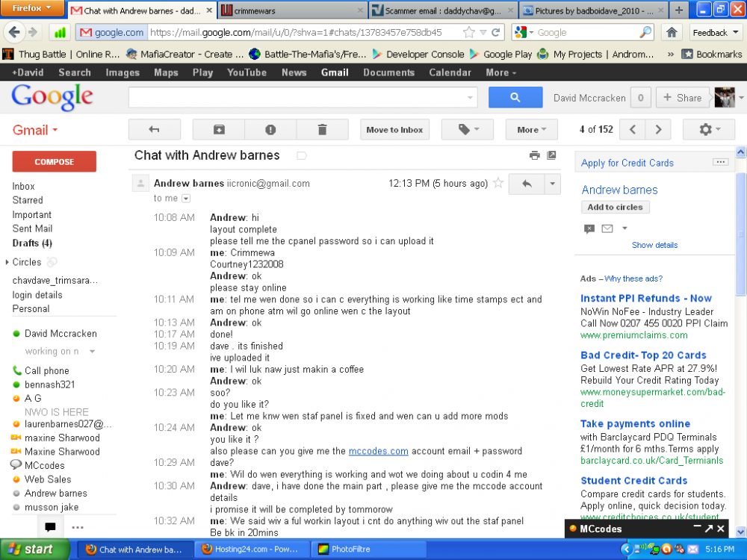Open the settings gear dropdown
The image size is (747, 560).
tap(708, 130)
